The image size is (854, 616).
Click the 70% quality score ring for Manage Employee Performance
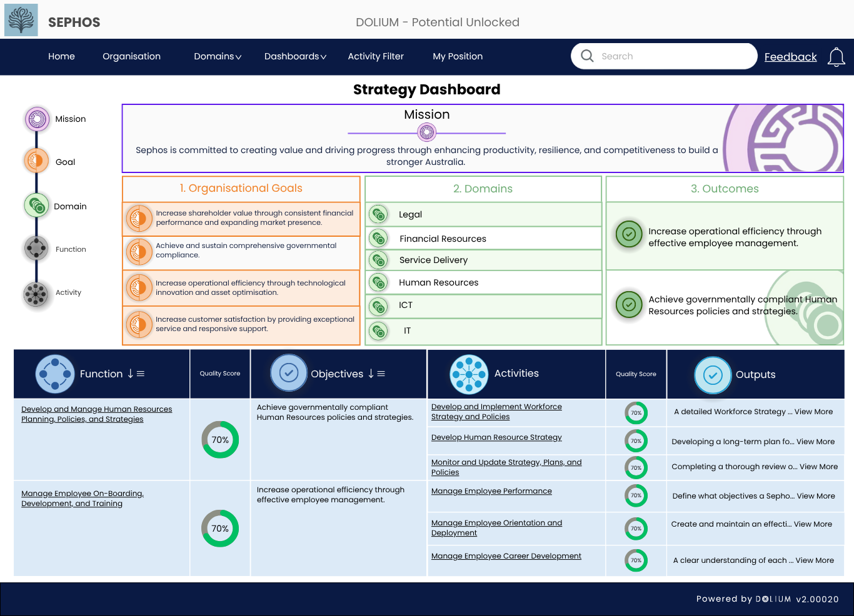(x=636, y=495)
